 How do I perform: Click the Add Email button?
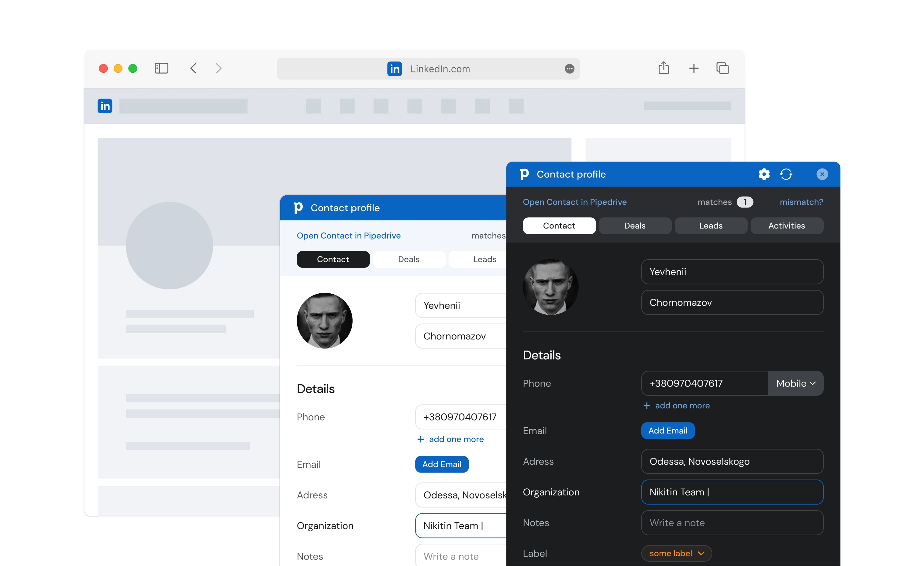click(667, 431)
